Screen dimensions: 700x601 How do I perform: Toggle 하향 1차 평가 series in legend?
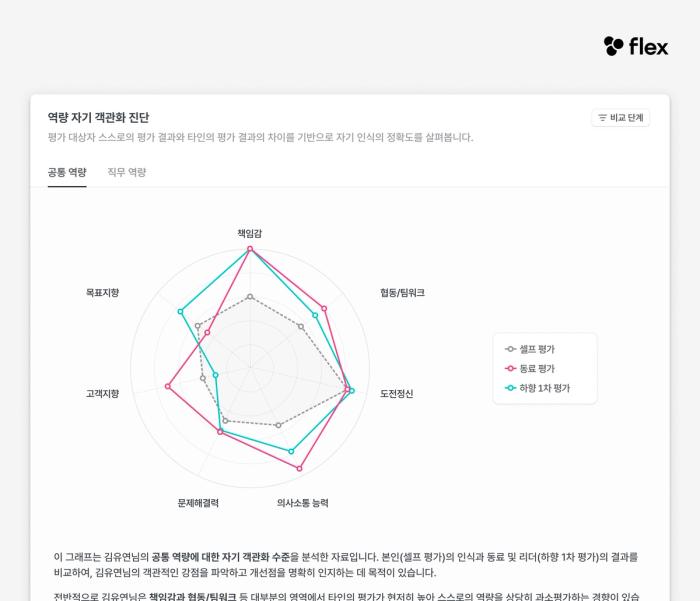[x=537, y=388]
